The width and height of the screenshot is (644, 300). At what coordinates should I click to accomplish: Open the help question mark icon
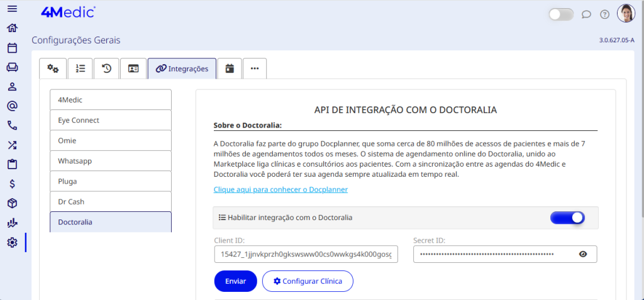pos(604,14)
